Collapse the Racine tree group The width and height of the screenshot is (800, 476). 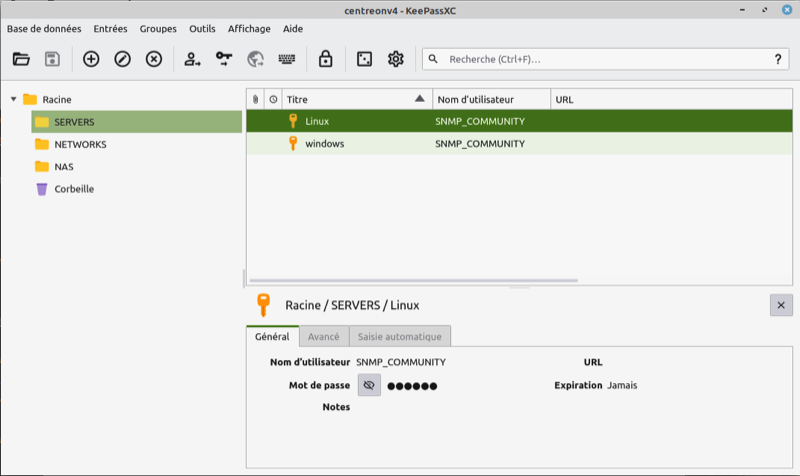click(13, 99)
